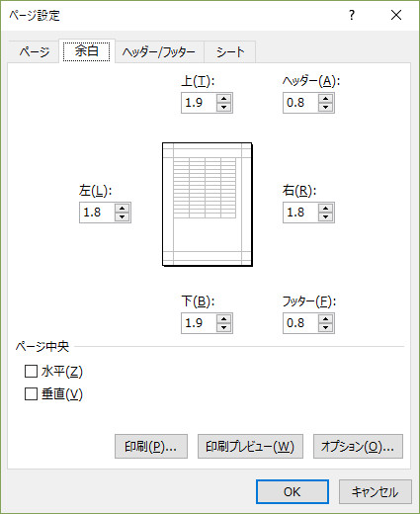Decrease the 左(L) margin with down arrow

123,216
